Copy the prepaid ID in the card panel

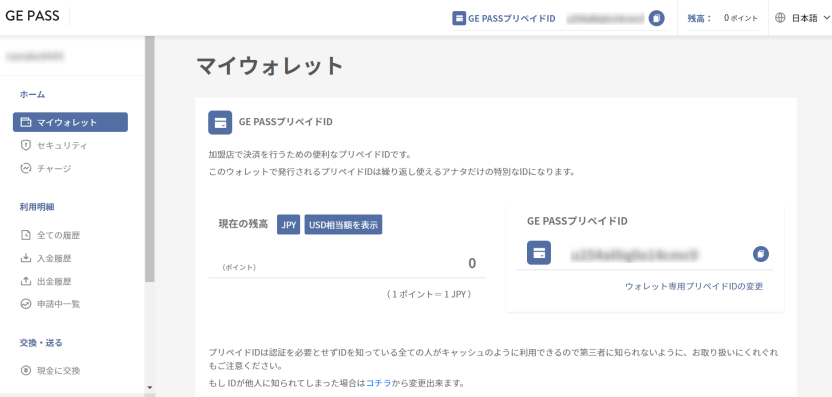pos(761,254)
